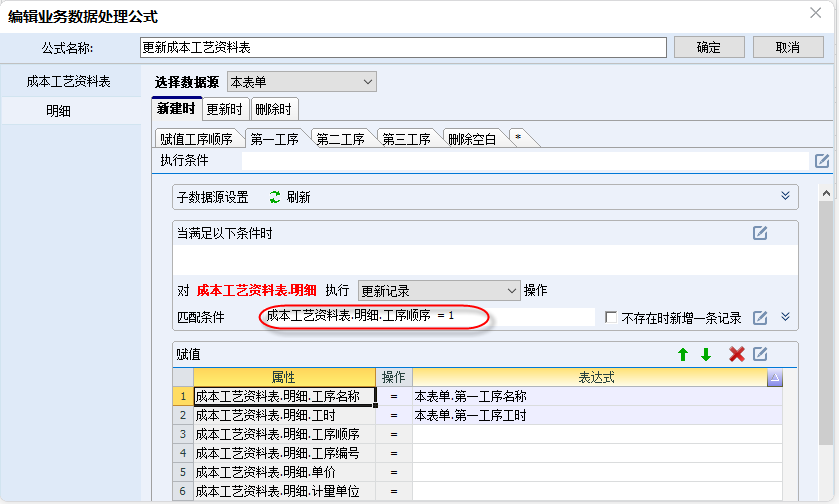
Task: Open the 第二工序 tab
Action: tap(340, 139)
